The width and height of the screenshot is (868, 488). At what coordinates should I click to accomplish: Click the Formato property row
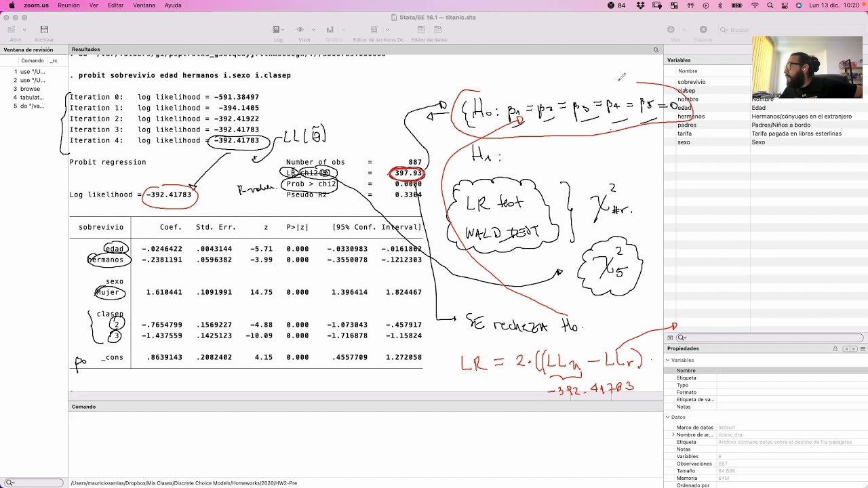[x=766, y=392]
